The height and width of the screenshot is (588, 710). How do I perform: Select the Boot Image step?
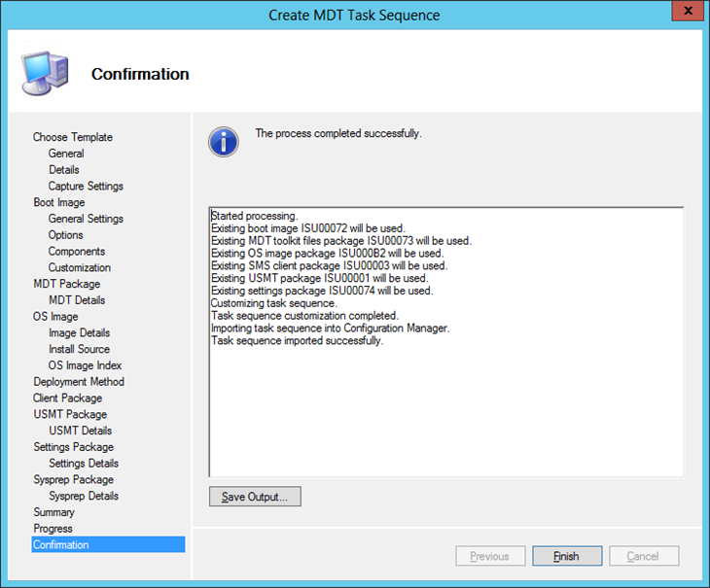[59, 202]
